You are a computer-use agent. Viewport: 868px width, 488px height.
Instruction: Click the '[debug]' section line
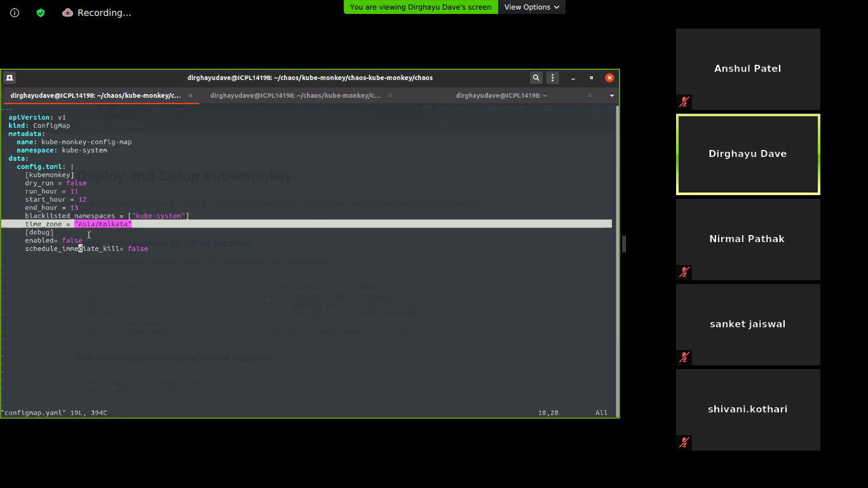(39, 233)
